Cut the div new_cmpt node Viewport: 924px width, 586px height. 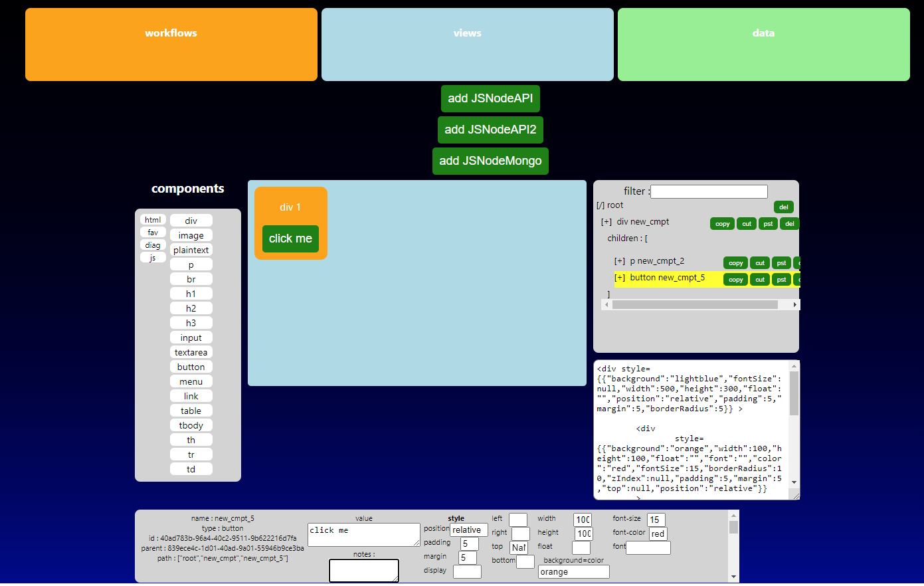click(747, 224)
